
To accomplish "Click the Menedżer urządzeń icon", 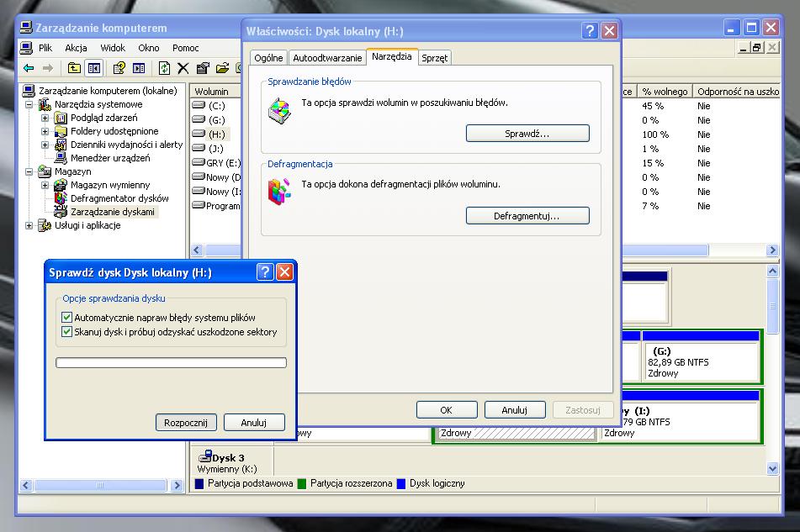I will pos(61,158).
